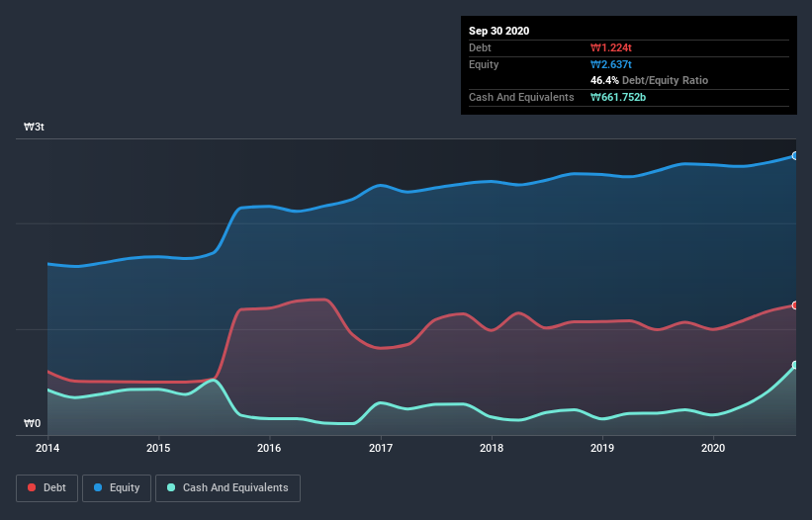Click the 2017 x-axis label
Image resolution: width=812 pixels, height=520 pixels.
381,448
